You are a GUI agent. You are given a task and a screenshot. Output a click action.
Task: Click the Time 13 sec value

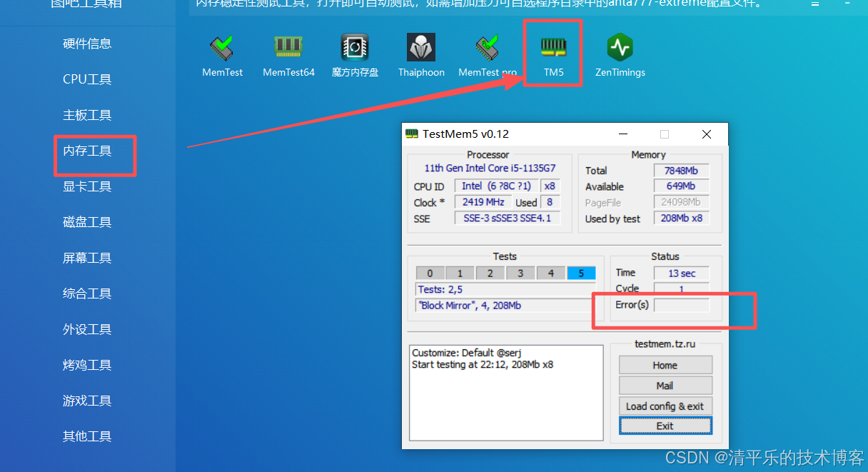[682, 273]
